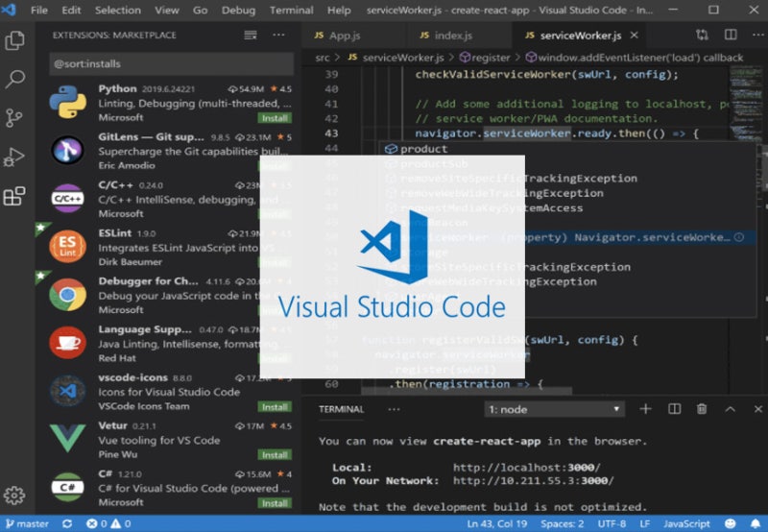Select the TERMINAL panel tab
Screen dimensions: 768x532
342,409
